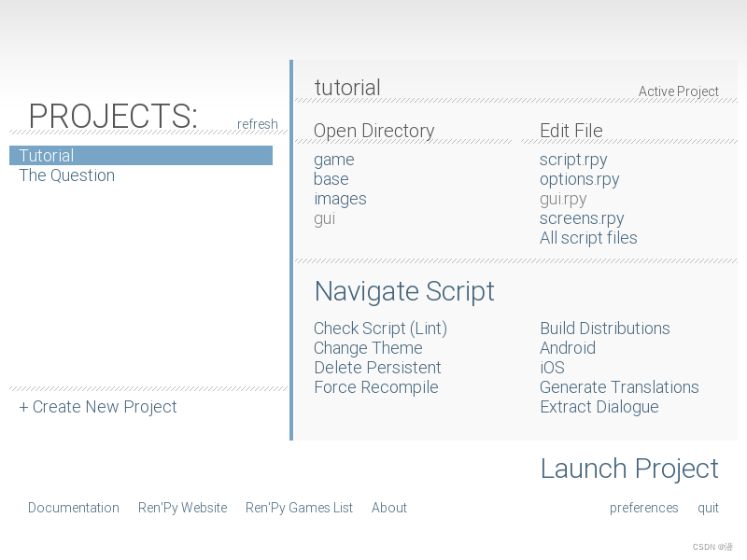Open preferences
Viewport: 747px width, 560px height.
[x=643, y=508]
